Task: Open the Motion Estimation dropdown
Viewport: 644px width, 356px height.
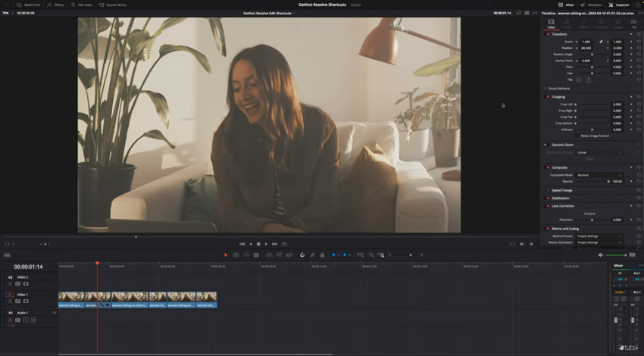Action: tap(599, 242)
